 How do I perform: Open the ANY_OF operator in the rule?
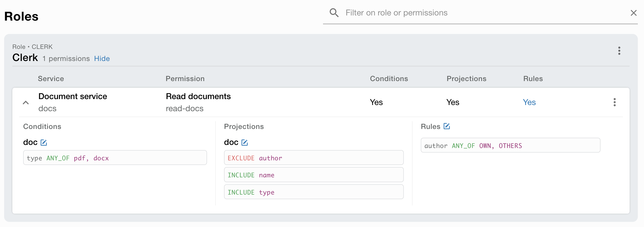pos(463,145)
